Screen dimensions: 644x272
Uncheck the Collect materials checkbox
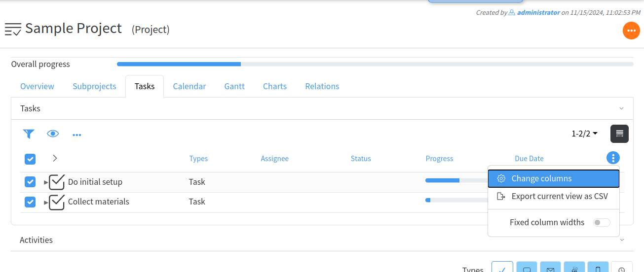coord(30,202)
